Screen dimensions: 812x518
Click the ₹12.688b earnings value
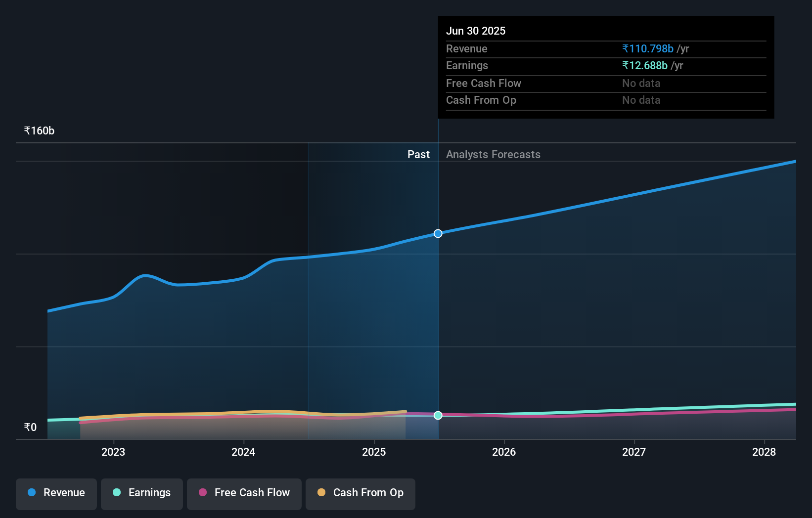pos(645,65)
